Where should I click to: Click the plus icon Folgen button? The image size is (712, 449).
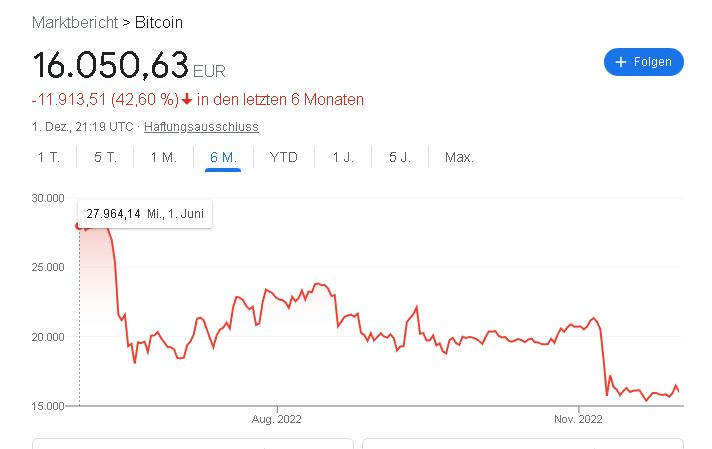[644, 62]
